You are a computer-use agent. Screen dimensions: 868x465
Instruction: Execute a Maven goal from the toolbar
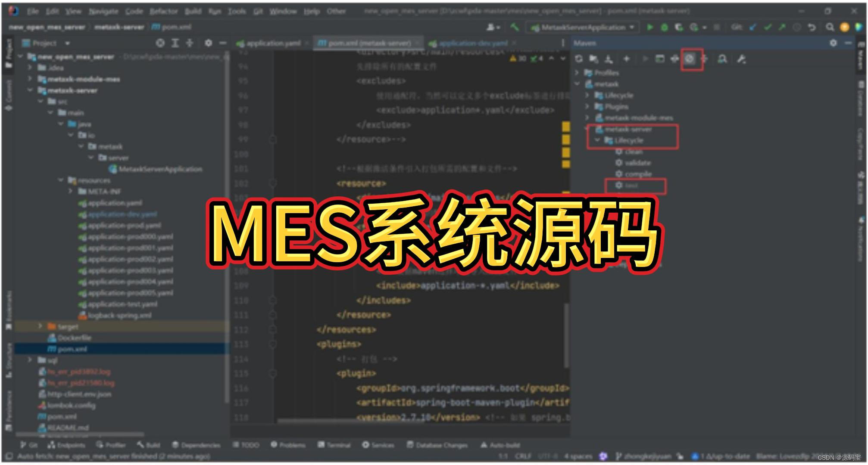[x=660, y=59]
